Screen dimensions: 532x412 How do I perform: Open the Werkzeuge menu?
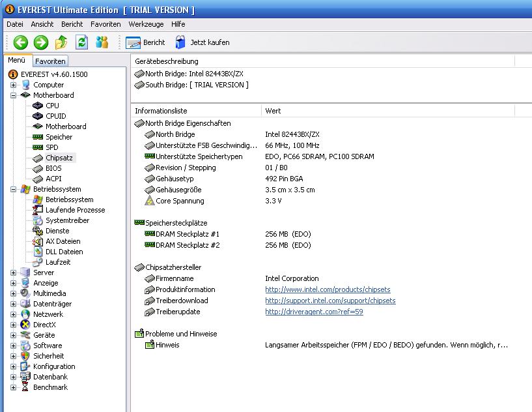pos(146,24)
